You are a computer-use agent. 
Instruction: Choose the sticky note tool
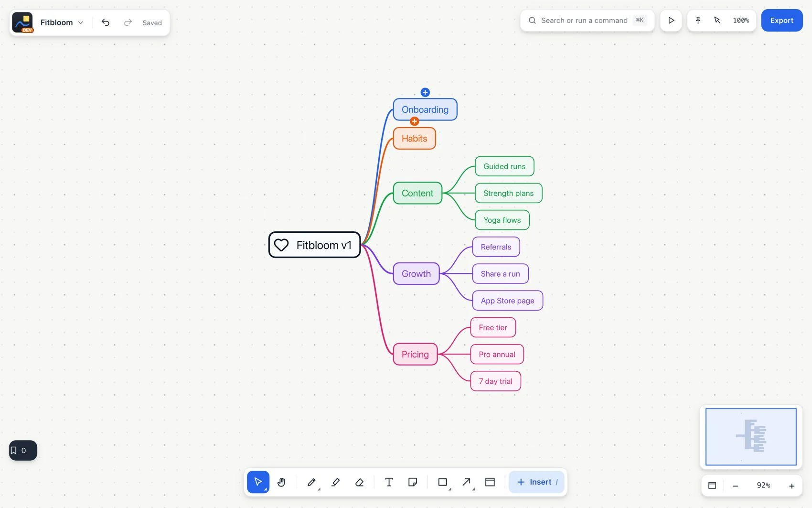point(413,482)
